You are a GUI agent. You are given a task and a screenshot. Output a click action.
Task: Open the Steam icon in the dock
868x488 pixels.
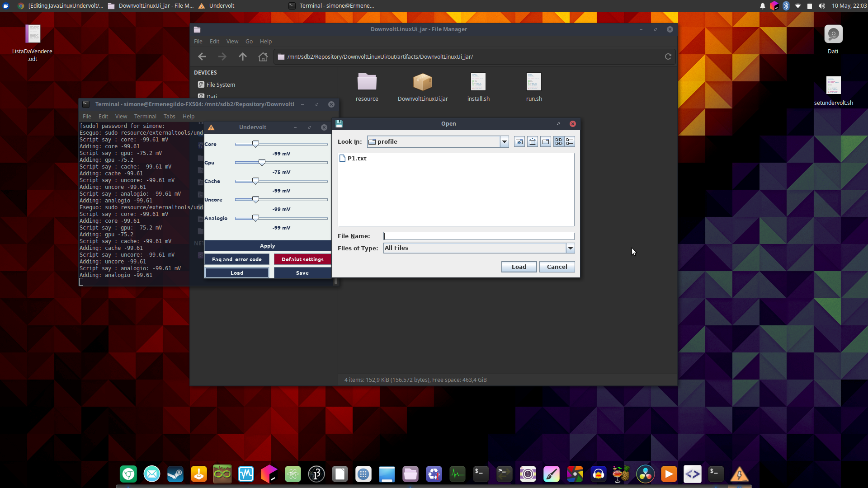pyautogui.click(x=175, y=474)
